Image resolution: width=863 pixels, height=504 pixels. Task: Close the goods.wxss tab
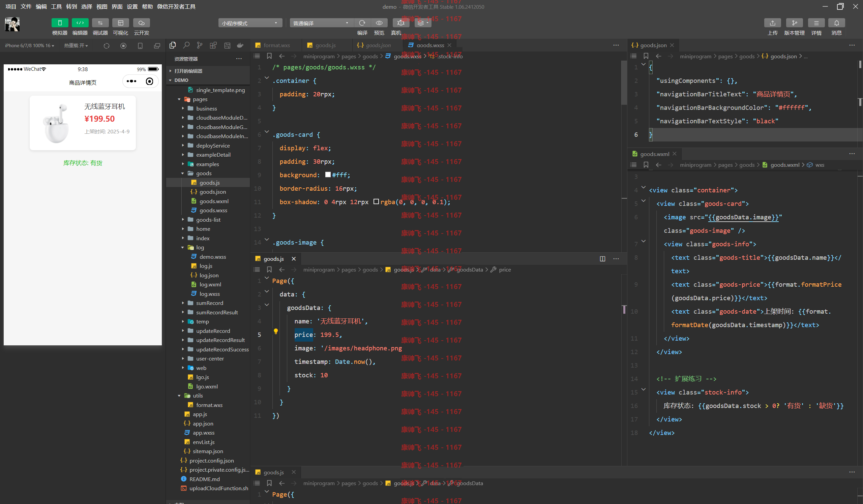click(x=449, y=45)
